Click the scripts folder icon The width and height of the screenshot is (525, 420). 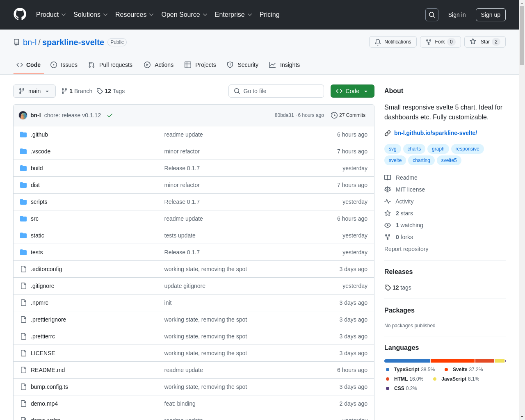23,202
